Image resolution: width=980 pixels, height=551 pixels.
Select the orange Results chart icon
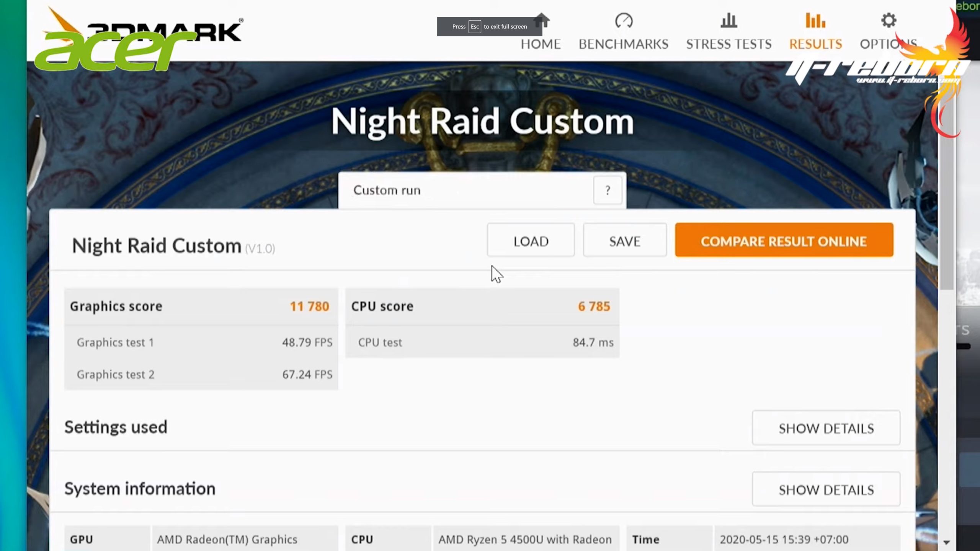pos(815,21)
